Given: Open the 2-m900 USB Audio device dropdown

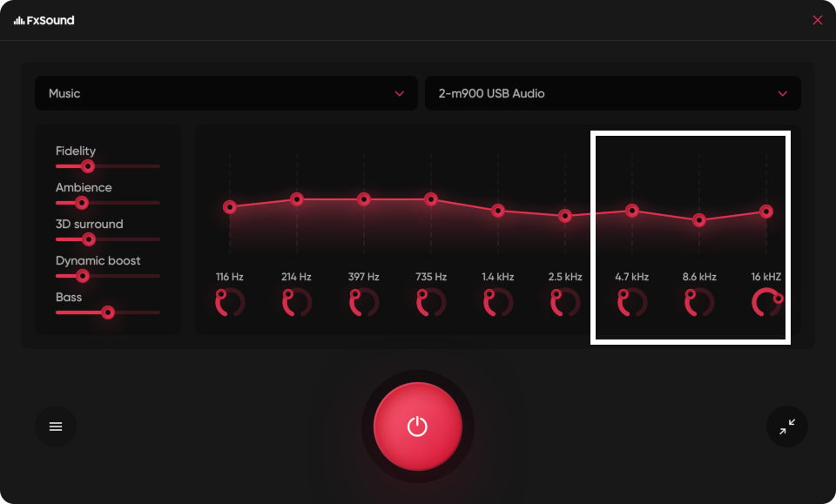Looking at the screenshot, I should (x=613, y=93).
